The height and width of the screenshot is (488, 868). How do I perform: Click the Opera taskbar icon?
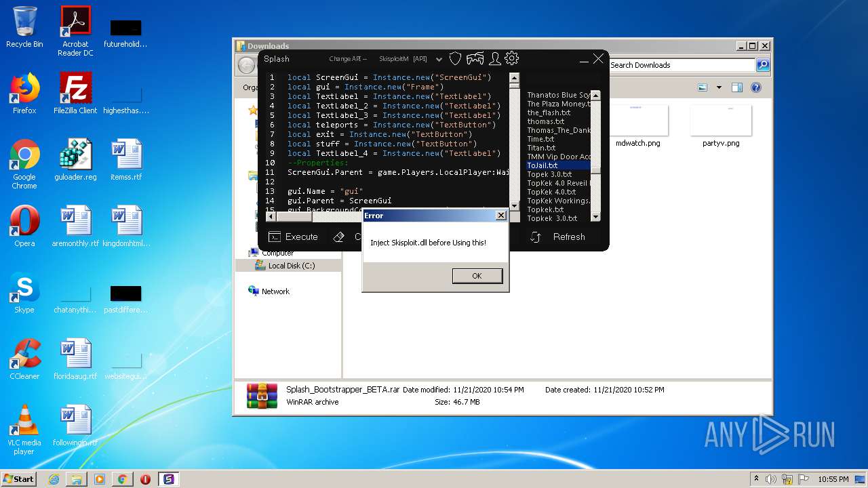click(145, 479)
